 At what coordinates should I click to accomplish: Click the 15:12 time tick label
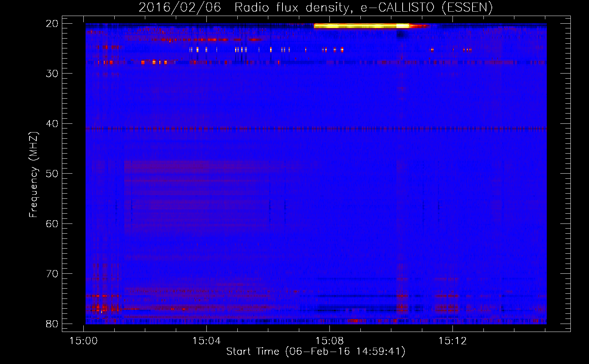pyautogui.click(x=452, y=341)
